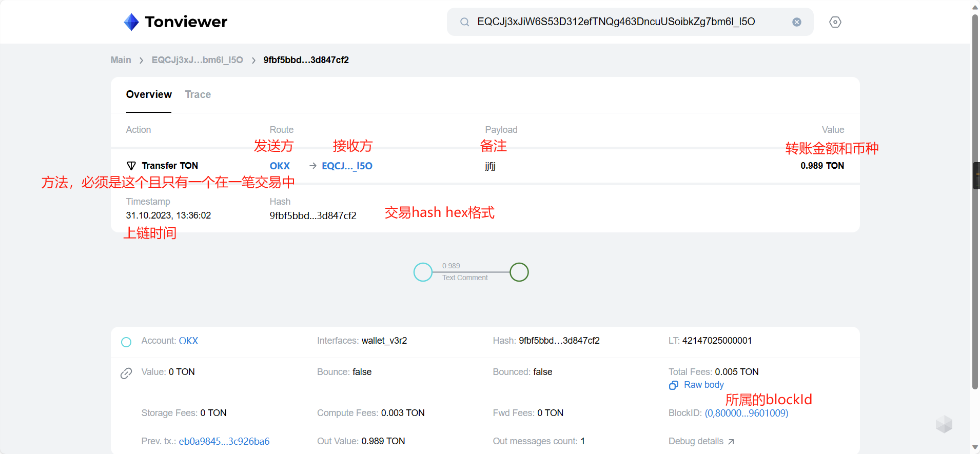Open previous transaction eb0a9845...3c926ba6
Viewport: 980px width, 454px height.
224,441
